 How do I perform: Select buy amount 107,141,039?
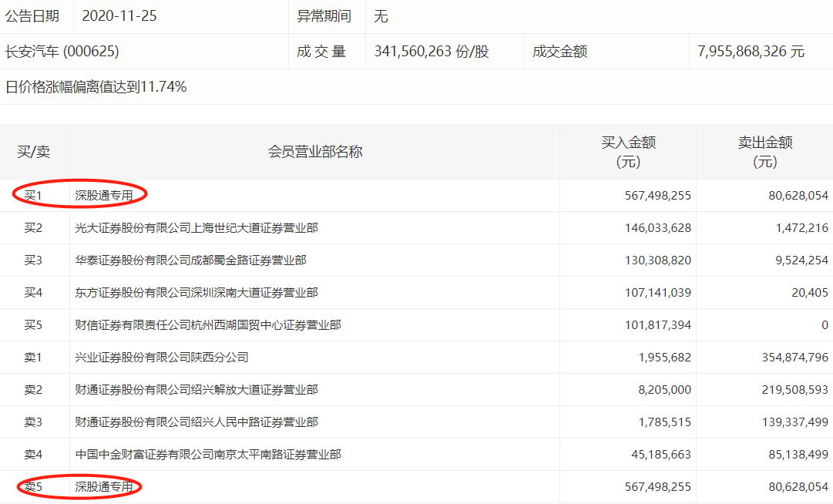[657, 293]
